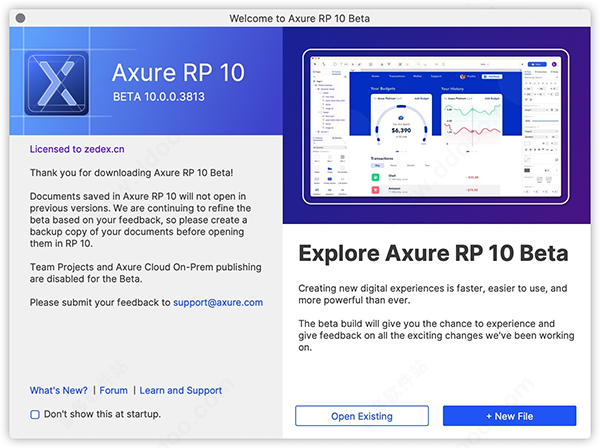Viewport: 600px width, 448px height.
Task: Click the 'Welcome to Axure RP 10 Beta' title
Action: coord(300,18)
